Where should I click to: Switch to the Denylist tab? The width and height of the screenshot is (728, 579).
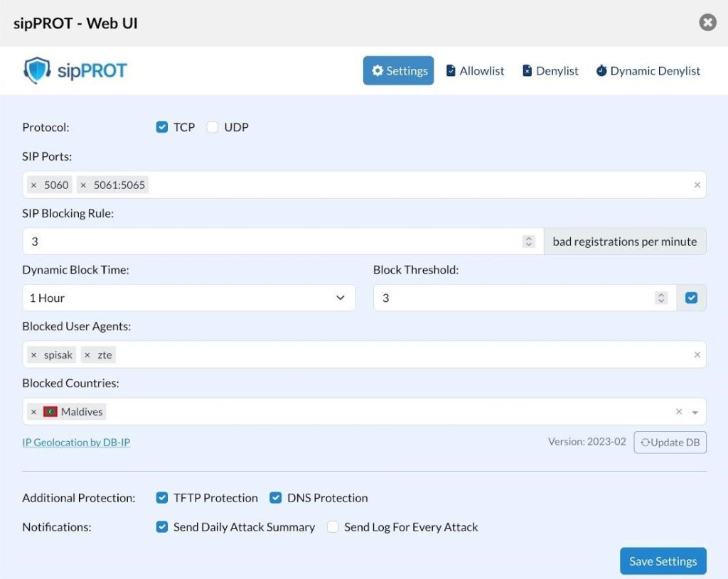point(550,70)
